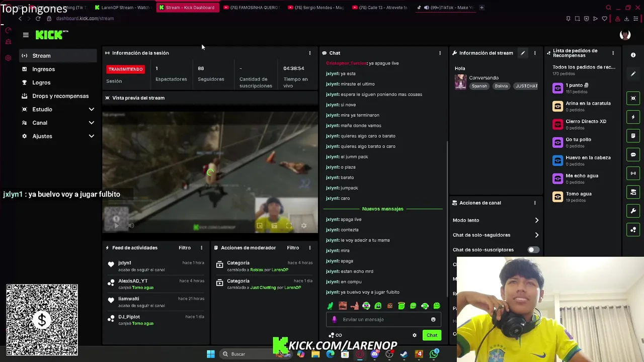
Task: Click the lightning bolt icon in right toolbar
Action: click(633, 117)
